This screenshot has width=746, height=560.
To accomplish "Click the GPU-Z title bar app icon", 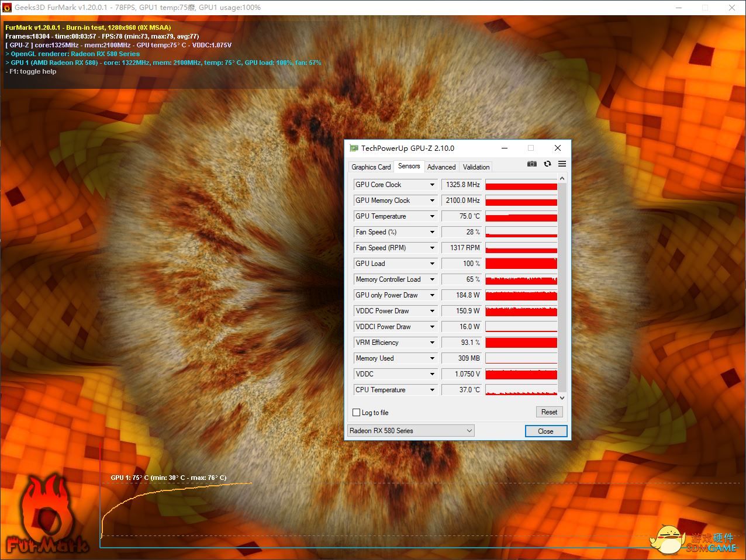I will (x=354, y=148).
